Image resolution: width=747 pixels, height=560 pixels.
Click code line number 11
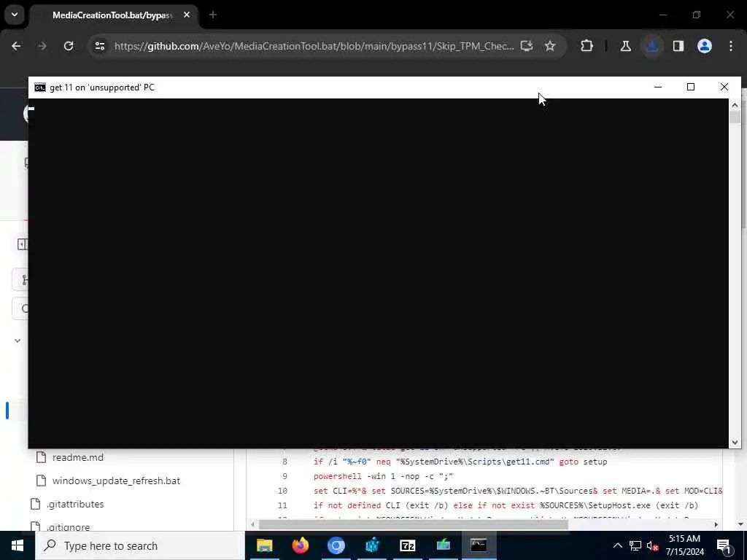282,506
